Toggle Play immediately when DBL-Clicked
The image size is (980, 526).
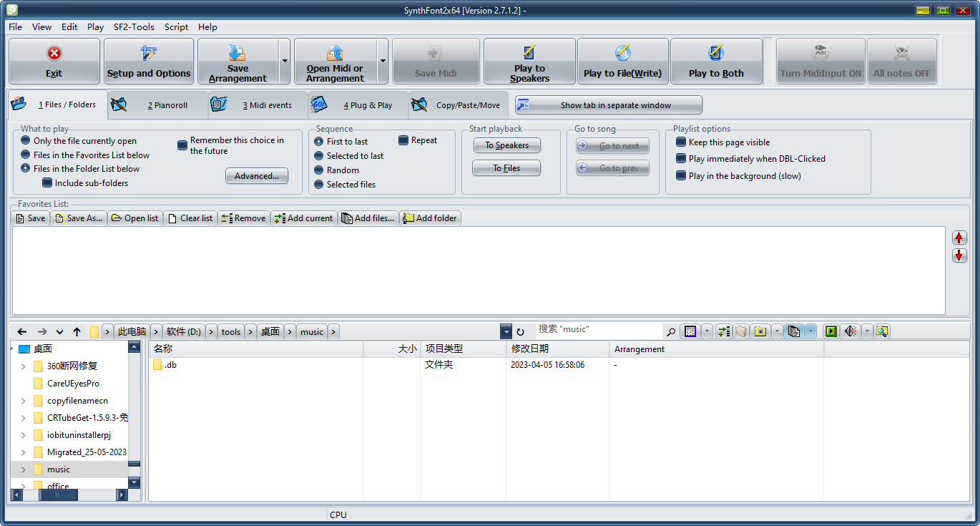pyautogui.click(x=750, y=159)
